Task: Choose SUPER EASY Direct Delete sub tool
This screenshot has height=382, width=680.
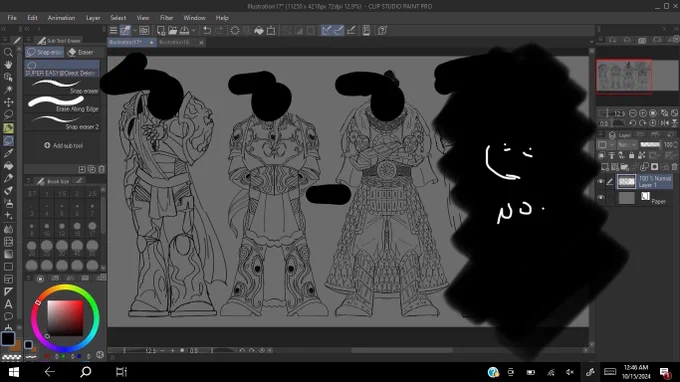Action: pos(62,69)
